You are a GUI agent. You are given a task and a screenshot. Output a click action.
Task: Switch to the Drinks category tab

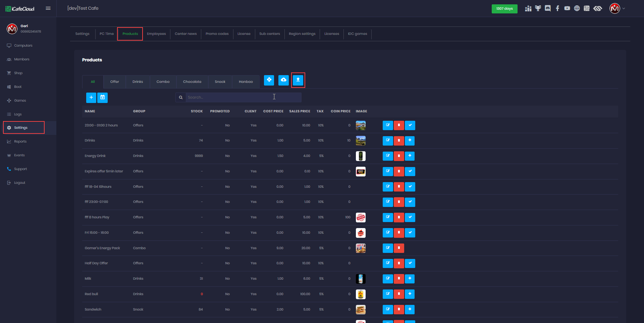point(138,82)
